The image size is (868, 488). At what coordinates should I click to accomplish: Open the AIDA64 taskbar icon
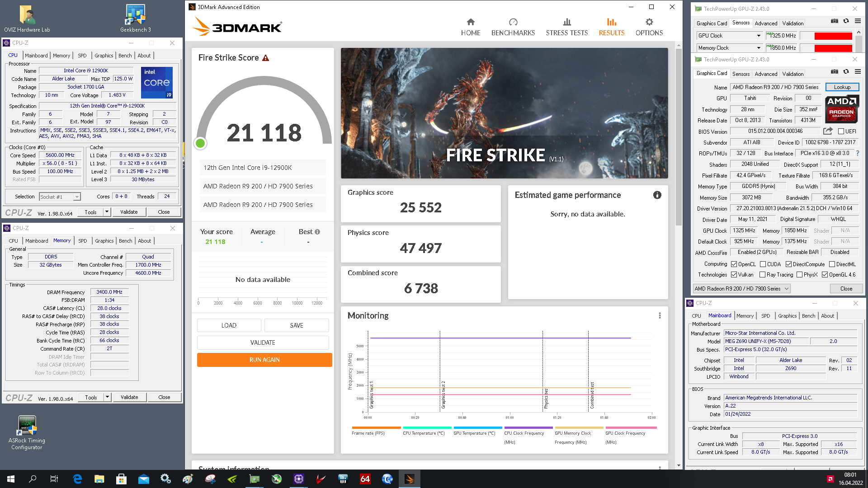click(x=365, y=479)
